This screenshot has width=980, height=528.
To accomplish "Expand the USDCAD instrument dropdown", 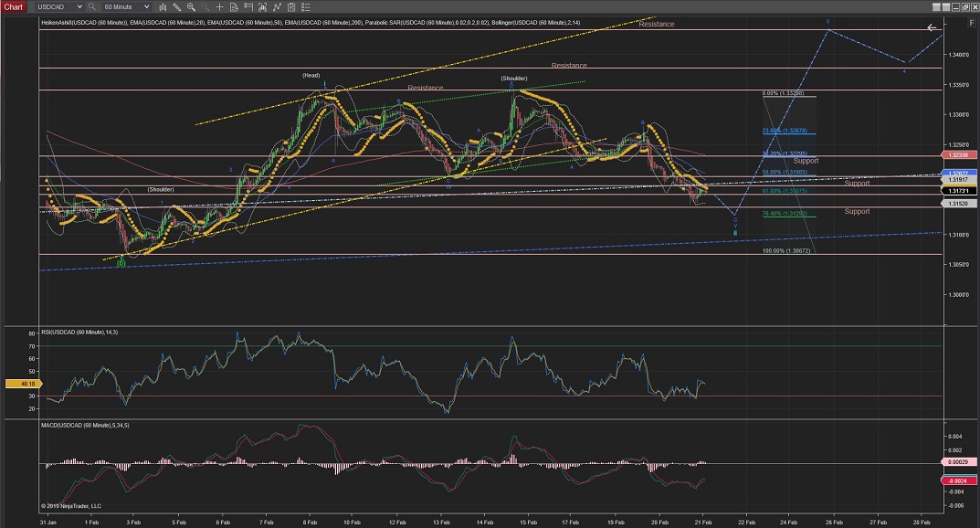I will tap(78, 6).
